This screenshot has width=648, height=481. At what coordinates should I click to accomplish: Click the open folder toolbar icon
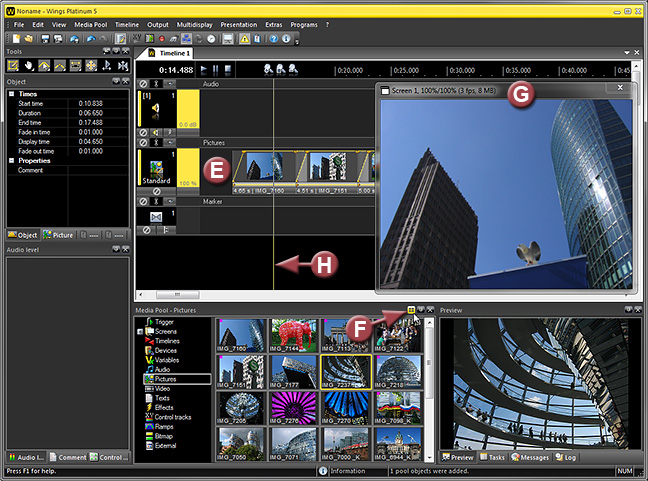click(x=29, y=39)
